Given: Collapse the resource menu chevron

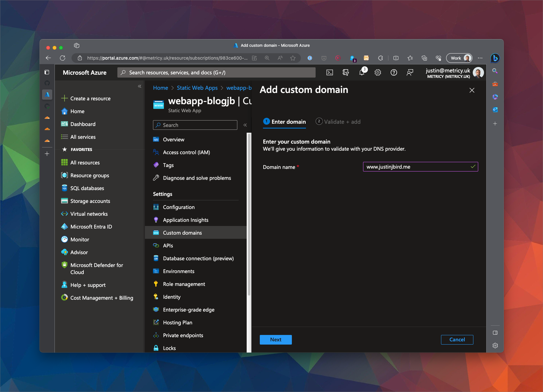Looking at the screenshot, I should click(245, 125).
